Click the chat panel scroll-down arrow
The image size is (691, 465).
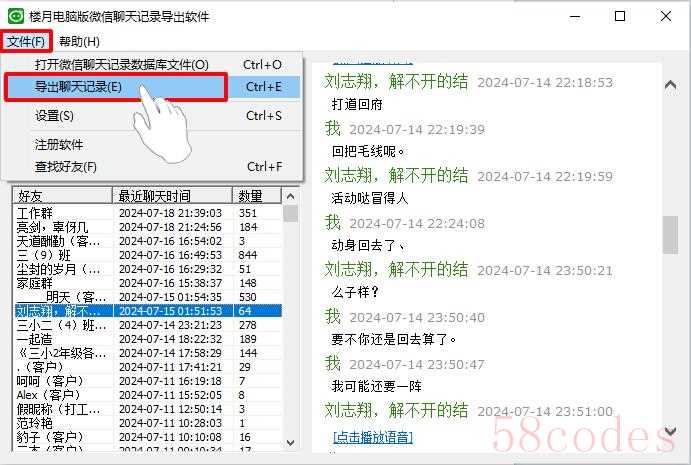pyautogui.click(x=670, y=431)
